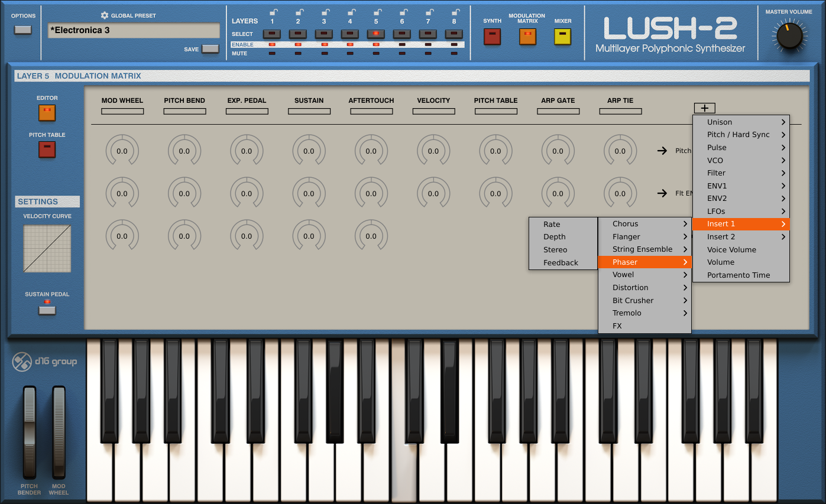Mute layer 4 via its Mute LED
This screenshot has height=504, width=826.
coord(350,53)
